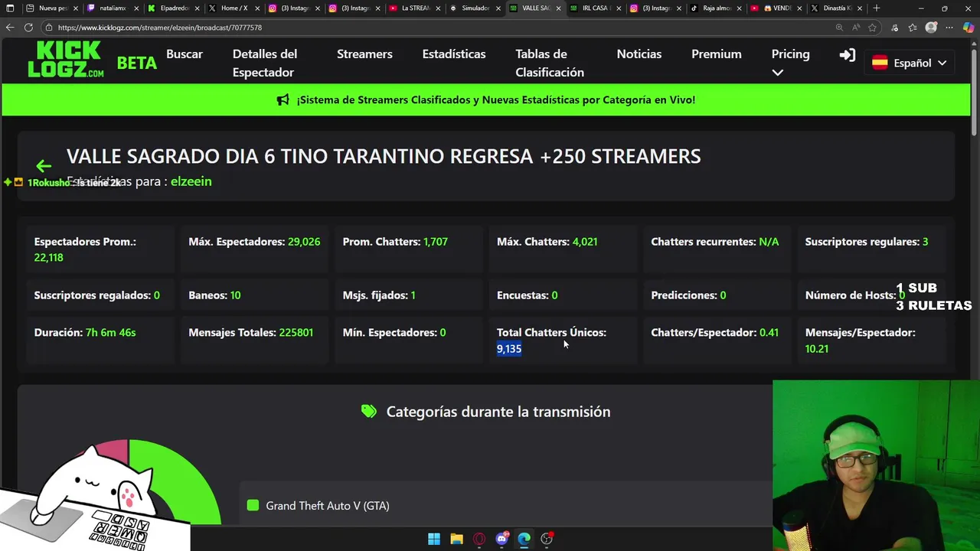Click the login arrow icon in the navbar
The image size is (980, 551).
tap(847, 55)
